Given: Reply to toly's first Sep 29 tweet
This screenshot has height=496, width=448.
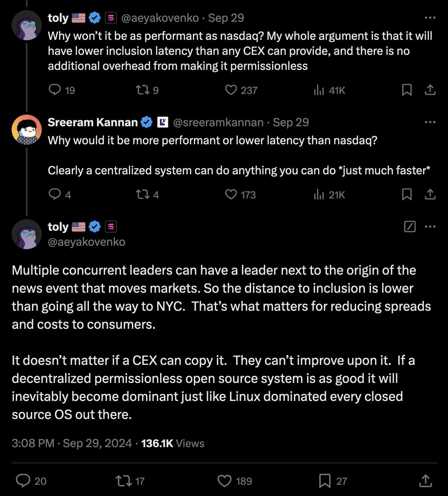Looking at the screenshot, I should click(x=55, y=90).
